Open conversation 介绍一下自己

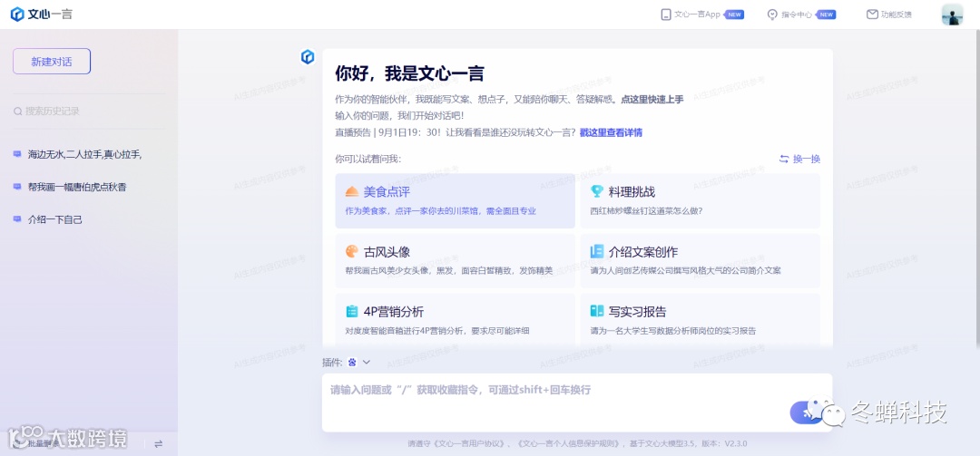coord(55,219)
